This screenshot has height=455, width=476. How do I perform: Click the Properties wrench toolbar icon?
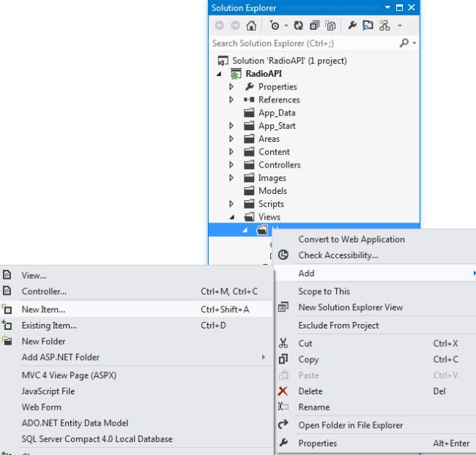click(x=352, y=25)
